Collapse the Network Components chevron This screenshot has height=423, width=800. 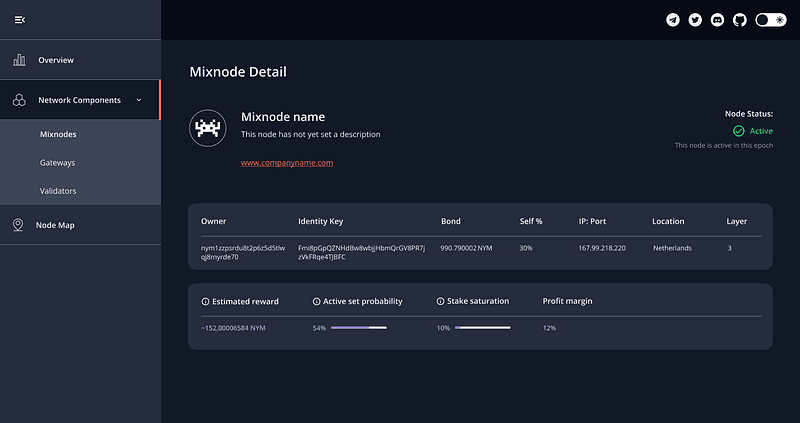point(139,100)
